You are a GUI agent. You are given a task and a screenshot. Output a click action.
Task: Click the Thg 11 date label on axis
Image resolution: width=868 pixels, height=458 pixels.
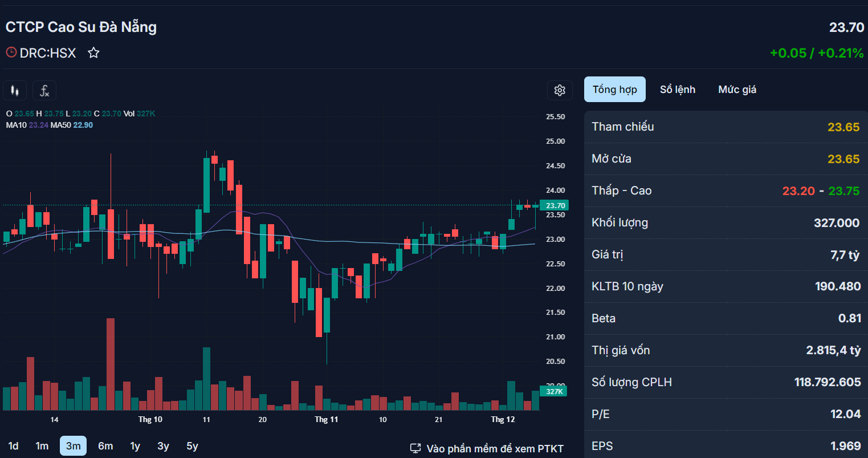click(x=326, y=420)
